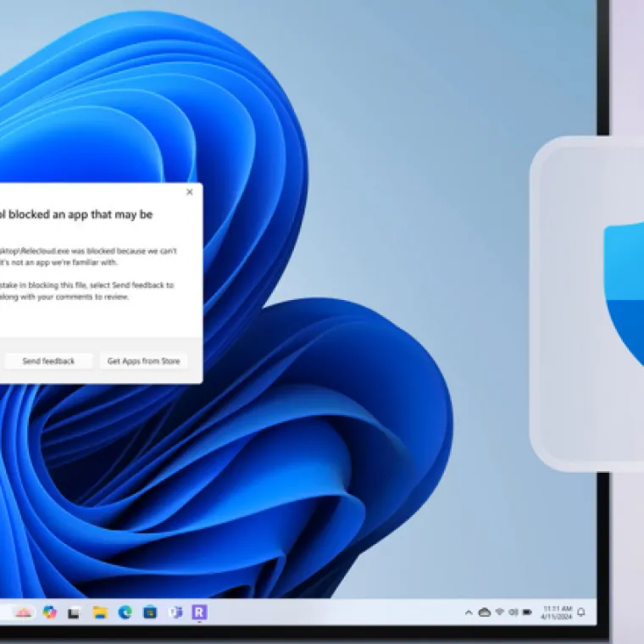Click the battery status icon
The height and width of the screenshot is (644, 644).
point(527,613)
